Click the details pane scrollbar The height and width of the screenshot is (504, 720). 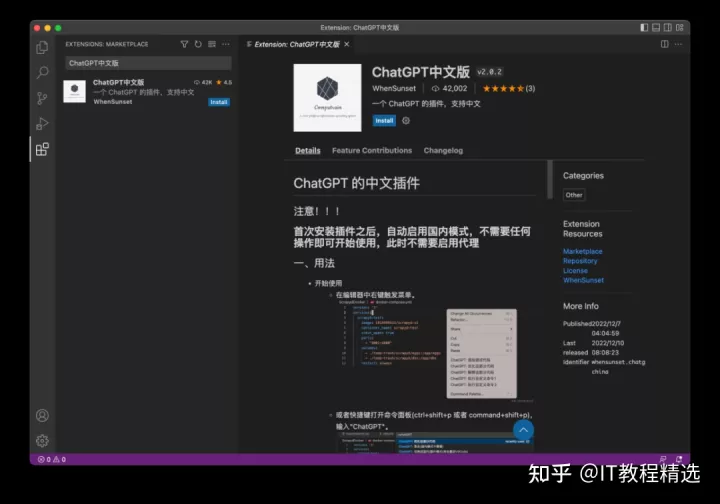550,180
